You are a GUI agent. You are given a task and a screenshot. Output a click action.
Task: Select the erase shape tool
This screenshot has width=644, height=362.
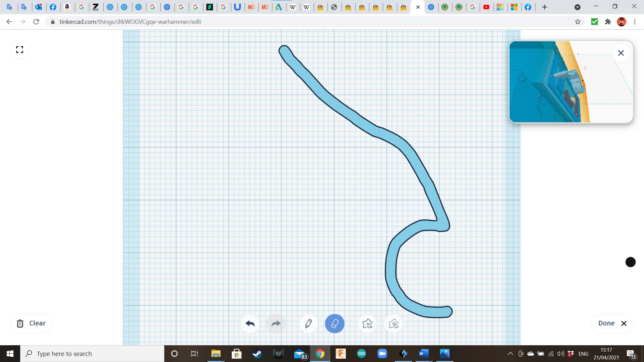coord(393,323)
